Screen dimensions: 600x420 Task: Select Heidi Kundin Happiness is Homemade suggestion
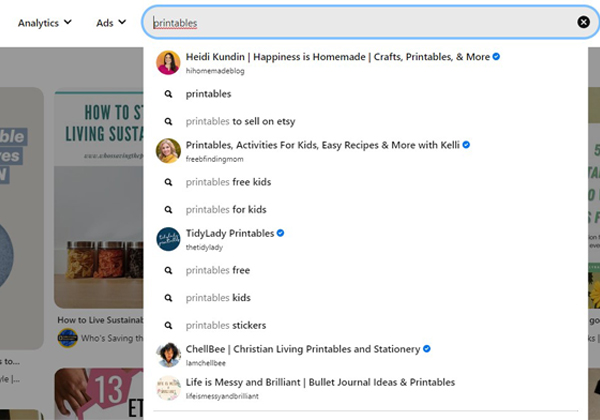(x=365, y=62)
